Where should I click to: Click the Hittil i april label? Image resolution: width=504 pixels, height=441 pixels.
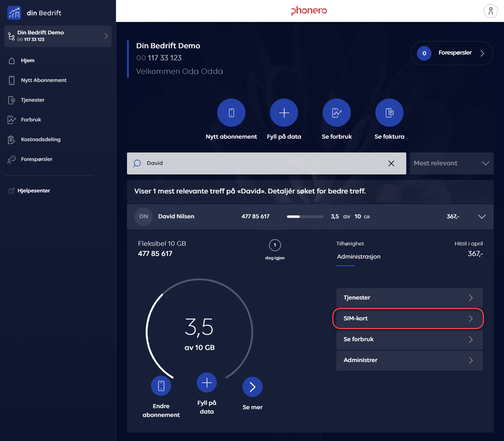tap(469, 244)
